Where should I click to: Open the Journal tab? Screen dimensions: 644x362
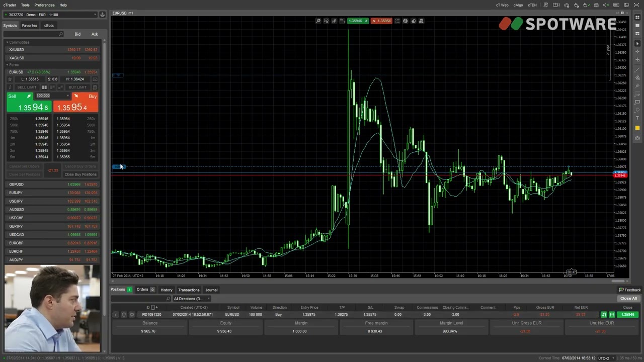211,290
